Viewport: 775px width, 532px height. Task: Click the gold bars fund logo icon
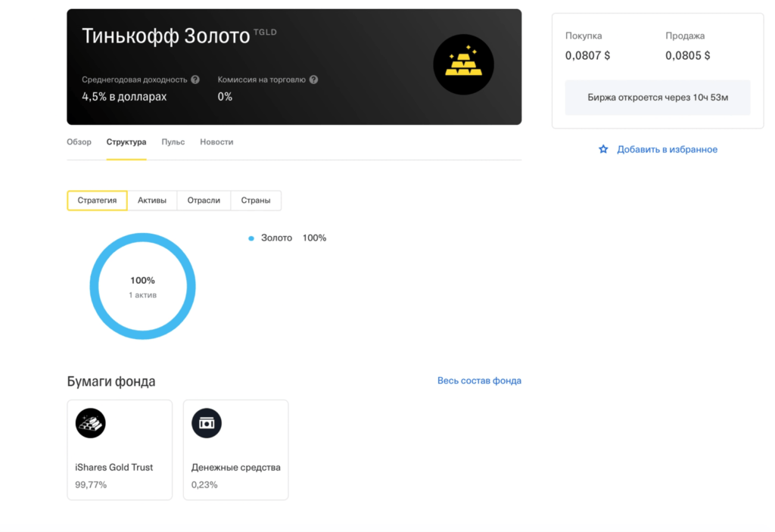(463, 64)
